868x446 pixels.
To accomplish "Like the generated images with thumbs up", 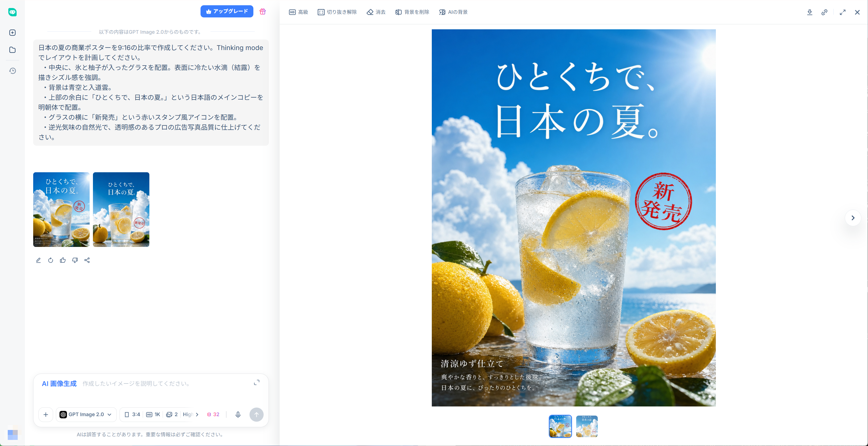I will tap(63, 260).
